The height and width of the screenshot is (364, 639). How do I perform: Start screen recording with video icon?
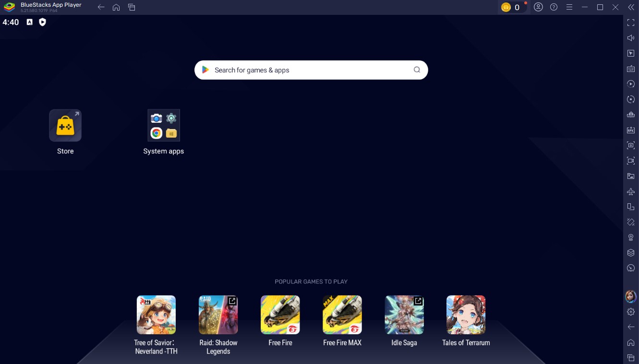(631, 161)
